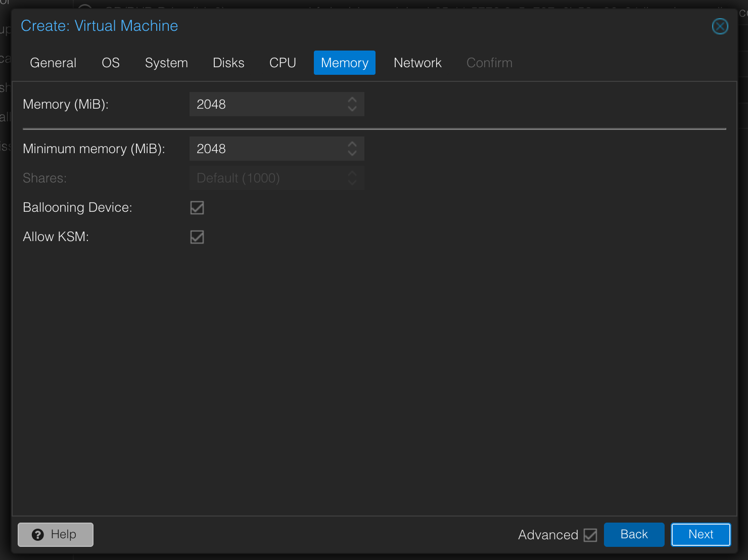
Task: Disable the Ballooning Device option
Action: (x=197, y=207)
